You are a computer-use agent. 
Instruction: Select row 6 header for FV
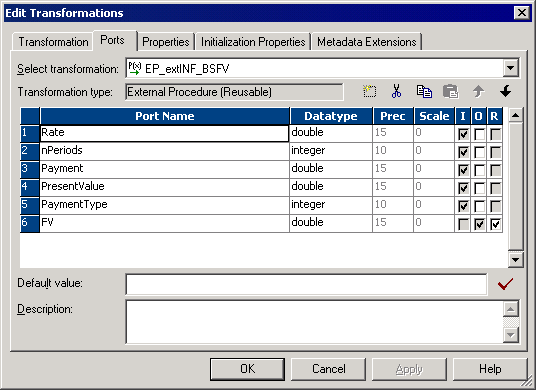pyautogui.click(x=30, y=224)
